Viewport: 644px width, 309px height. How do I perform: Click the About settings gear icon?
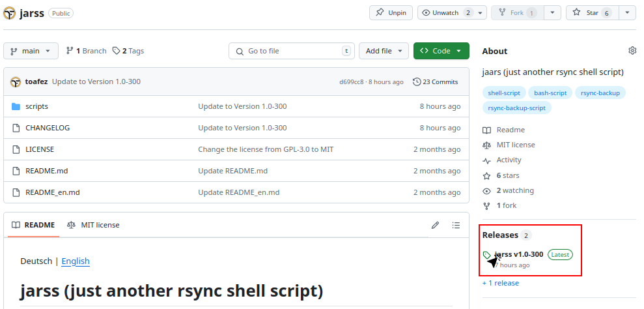[632, 51]
